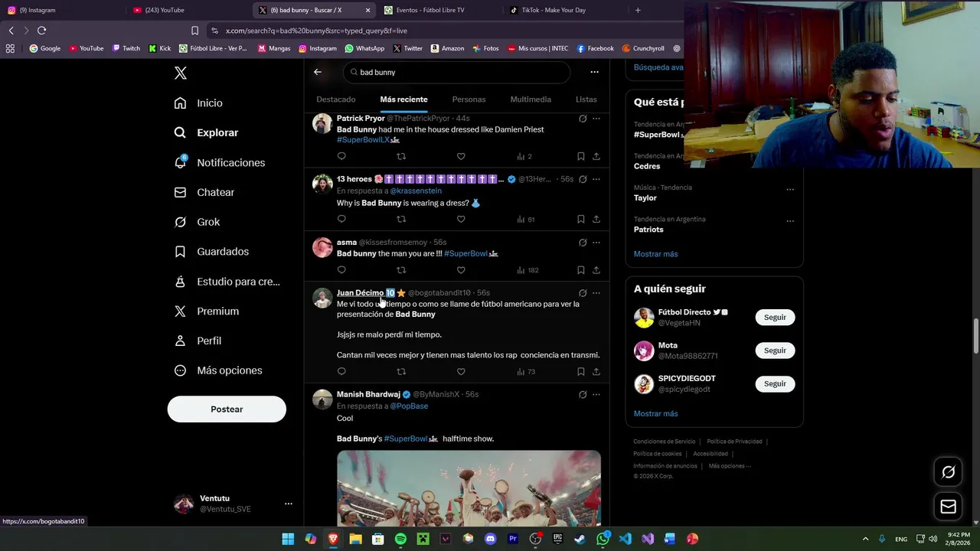The height and width of the screenshot is (551, 980).
Task: Repost Patrick Pryor's post
Action: pyautogui.click(x=401, y=156)
